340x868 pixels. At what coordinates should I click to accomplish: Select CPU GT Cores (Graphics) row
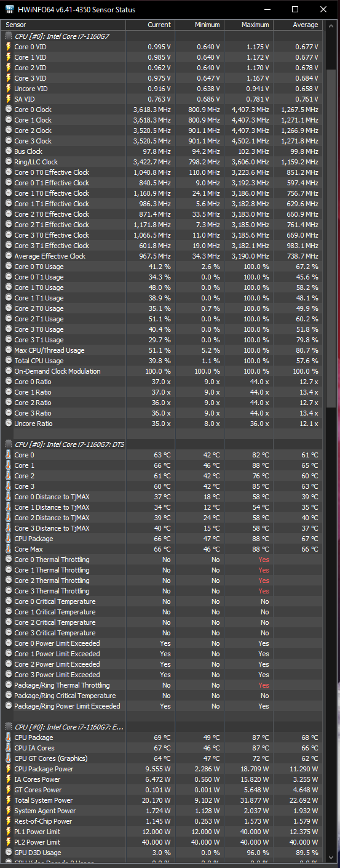pyautogui.click(x=162, y=758)
